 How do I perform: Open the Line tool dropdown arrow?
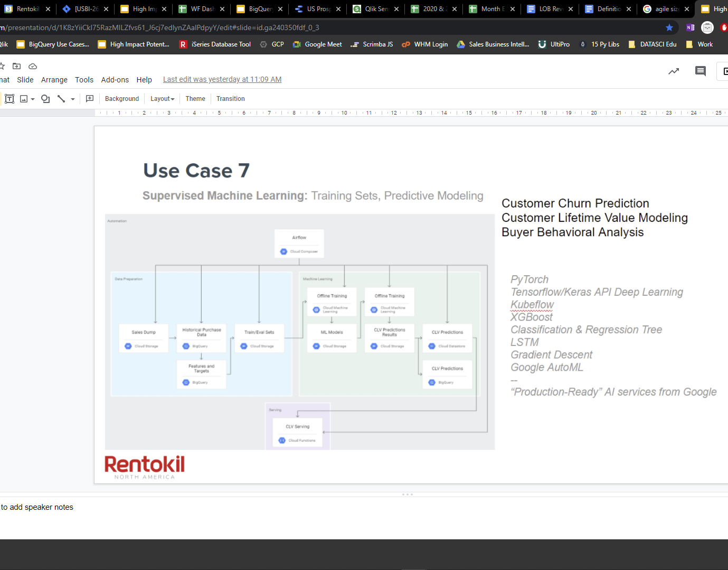point(73,99)
